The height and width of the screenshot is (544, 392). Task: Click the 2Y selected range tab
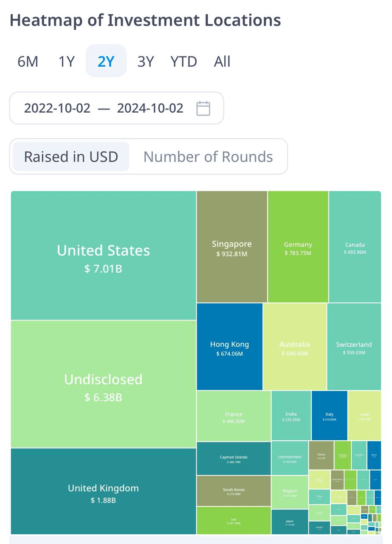pos(106,61)
